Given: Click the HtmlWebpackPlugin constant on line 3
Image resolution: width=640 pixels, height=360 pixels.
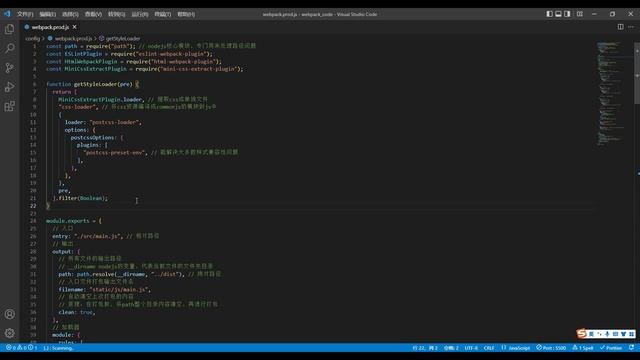Looking at the screenshot, I should pyautogui.click(x=91, y=61).
